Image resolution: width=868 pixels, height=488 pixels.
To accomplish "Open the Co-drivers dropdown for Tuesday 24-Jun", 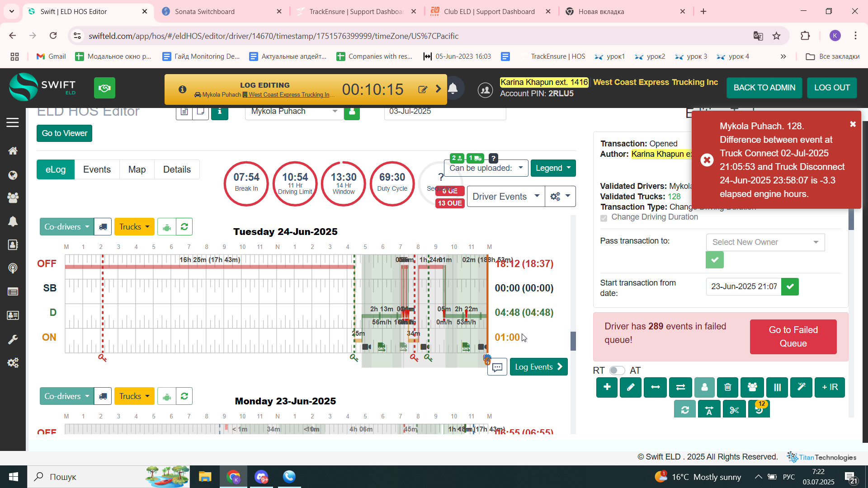I will (x=67, y=227).
